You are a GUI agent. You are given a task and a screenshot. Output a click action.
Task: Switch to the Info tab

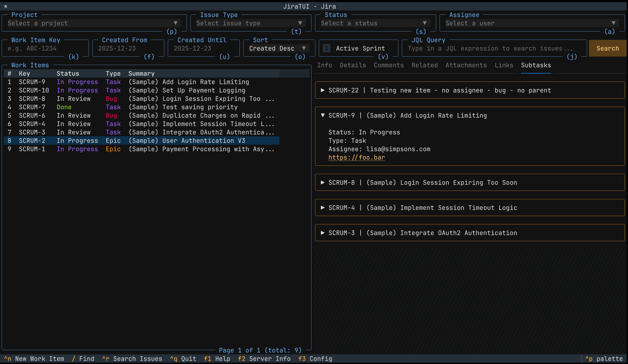click(324, 65)
